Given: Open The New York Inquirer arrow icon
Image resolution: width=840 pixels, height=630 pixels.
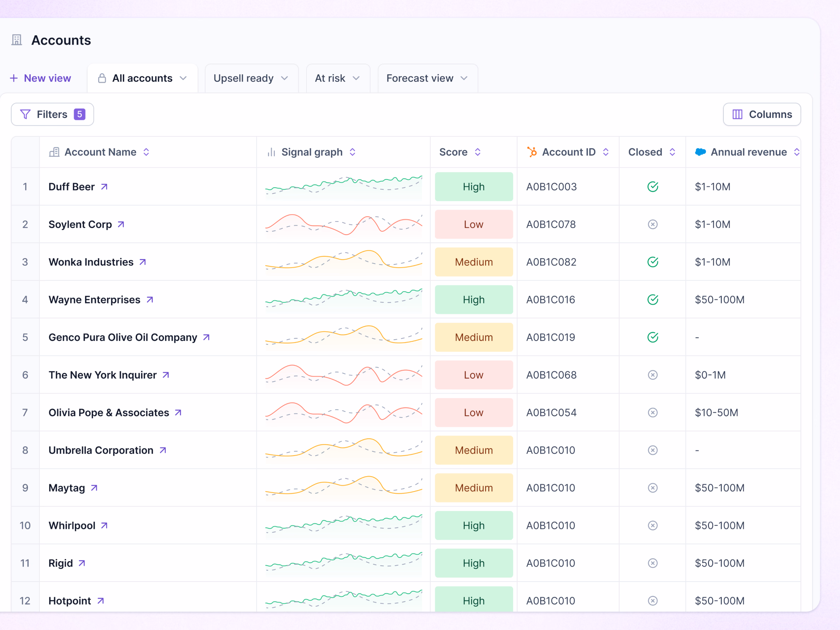Looking at the screenshot, I should 166,375.
